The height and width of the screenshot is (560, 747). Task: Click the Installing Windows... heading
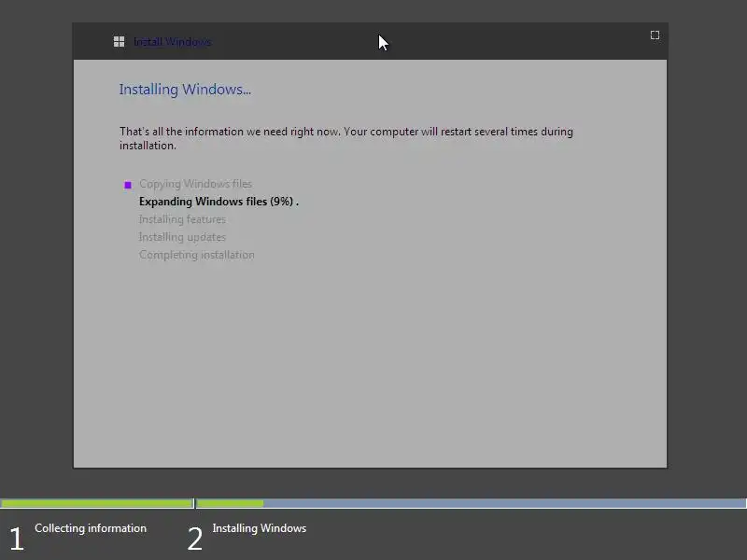[x=185, y=90]
